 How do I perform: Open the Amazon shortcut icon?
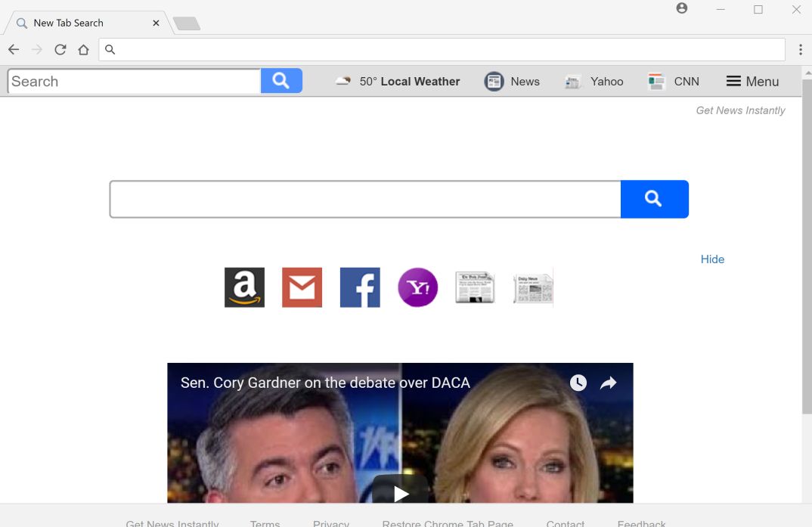pos(243,287)
